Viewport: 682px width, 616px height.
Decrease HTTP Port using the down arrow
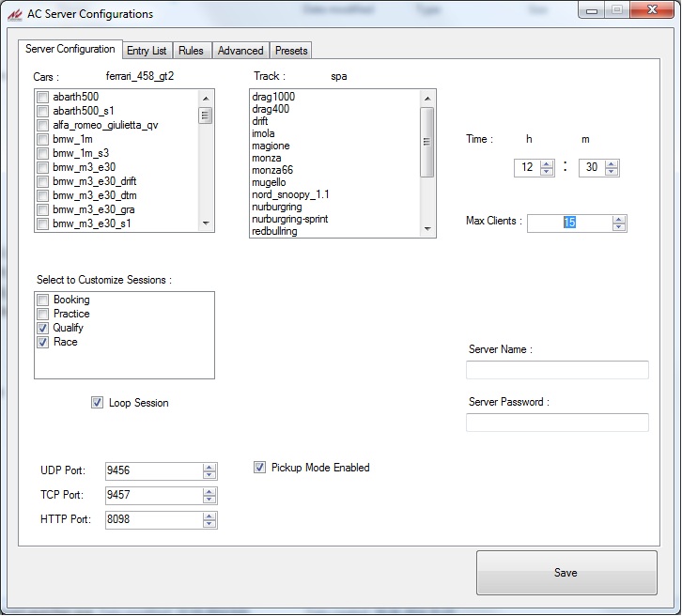(x=209, y=525)
